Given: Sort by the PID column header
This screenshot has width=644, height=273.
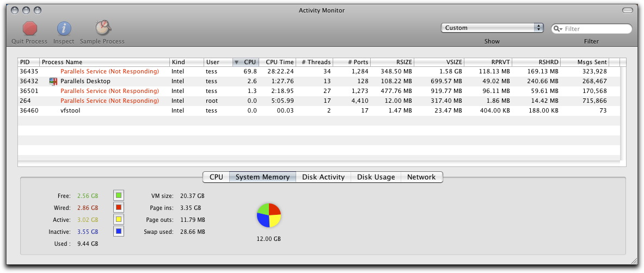Looking at the screenshot, I should point(29,62).
